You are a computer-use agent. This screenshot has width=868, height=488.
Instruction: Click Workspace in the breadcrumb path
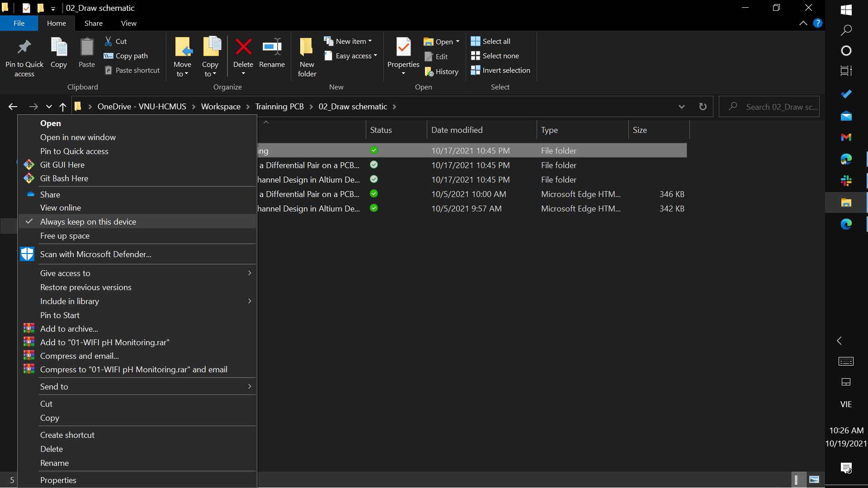pos(221,107)
